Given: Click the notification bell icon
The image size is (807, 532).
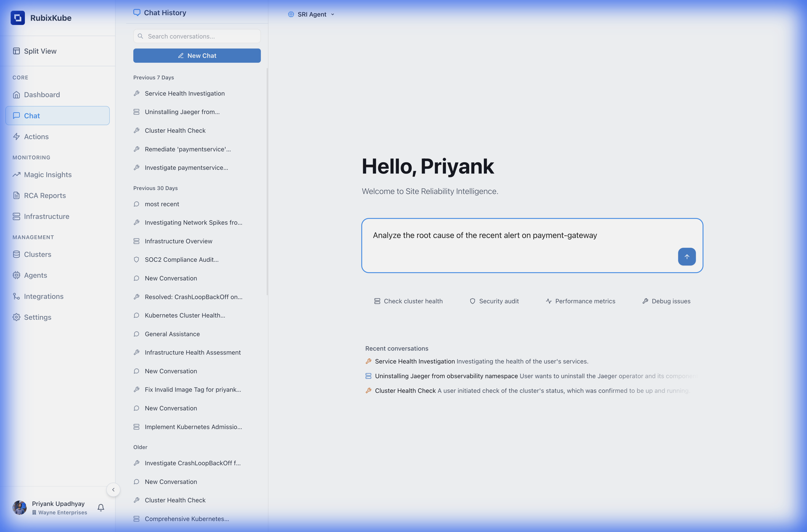Looking at the screenshot, I should 100,507.
